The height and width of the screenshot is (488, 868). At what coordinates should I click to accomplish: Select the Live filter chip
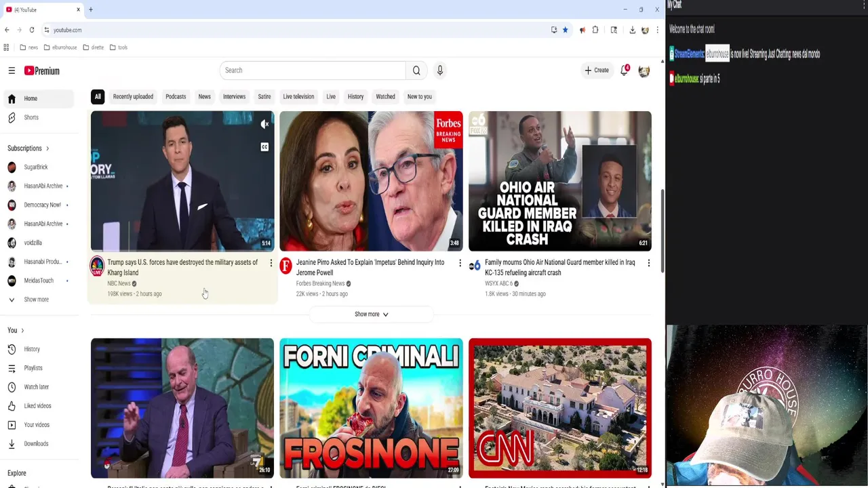point(331,96)
